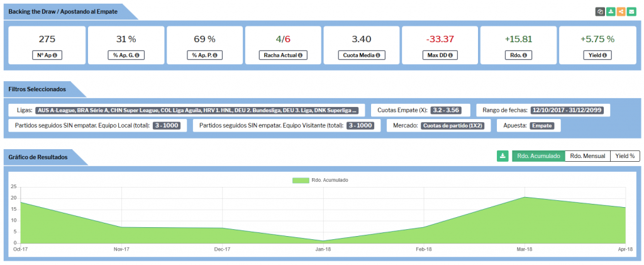Click the orange share icon
The height and width of the screenshot is (265, 644).
(x=621, y=11)
